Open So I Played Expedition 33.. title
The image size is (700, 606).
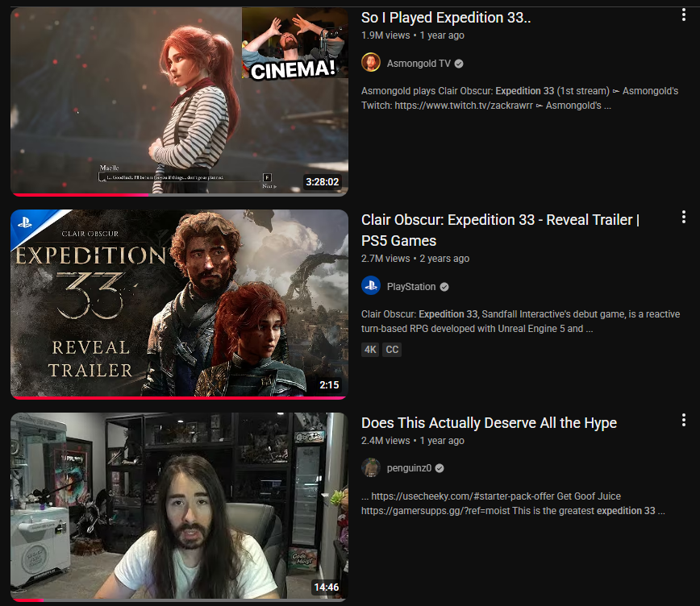pos(445,18)
